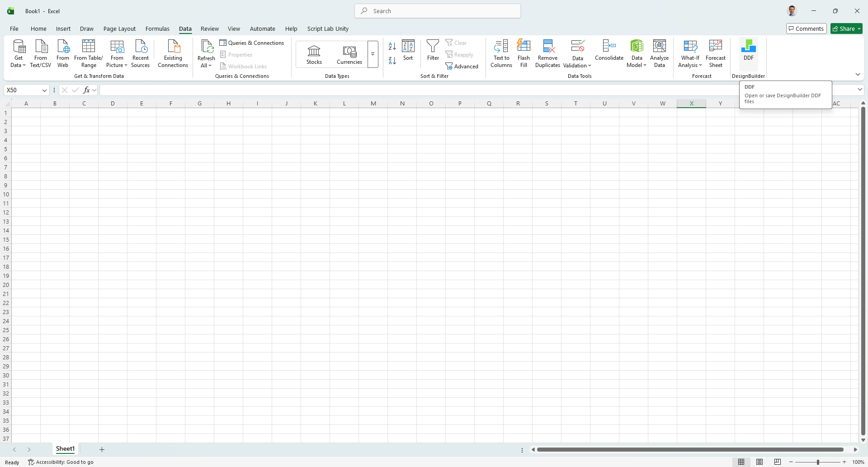The height and width of the screenshot is (467, 868).
Task: Select the Sheet1 tab
Action: pyautogui.click(x=65, y=449)
